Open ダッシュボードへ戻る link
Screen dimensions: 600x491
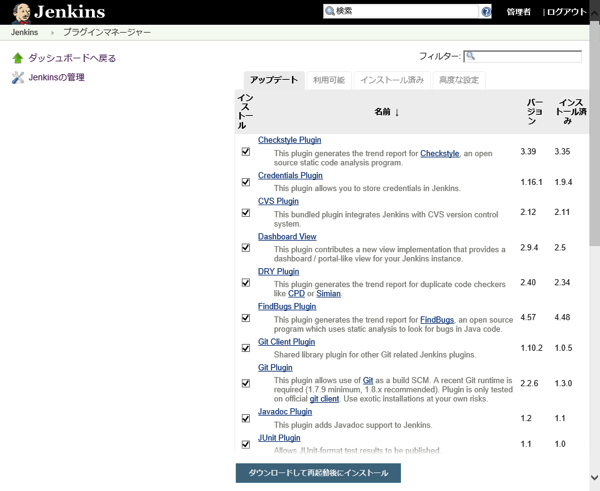72,58
